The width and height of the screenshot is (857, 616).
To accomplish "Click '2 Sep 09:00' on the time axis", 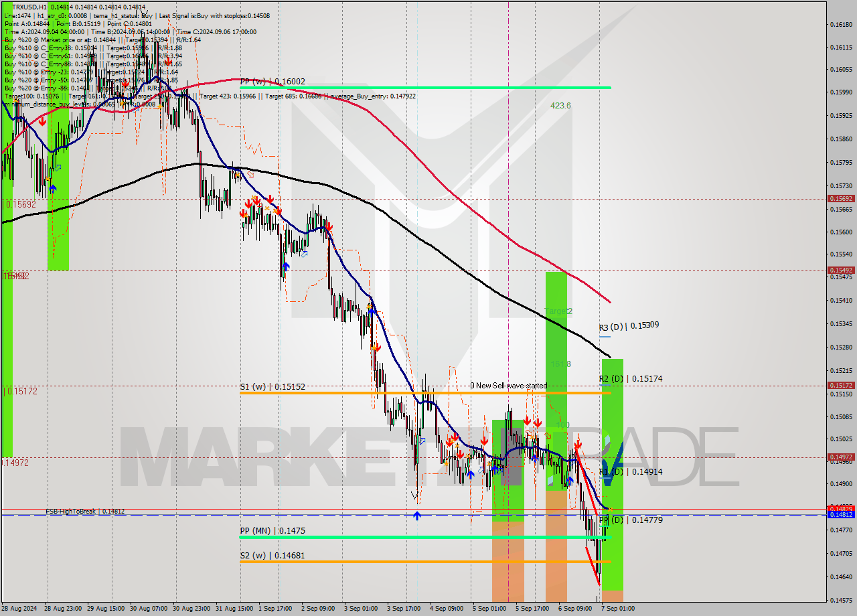I will (x=318, y=609).
